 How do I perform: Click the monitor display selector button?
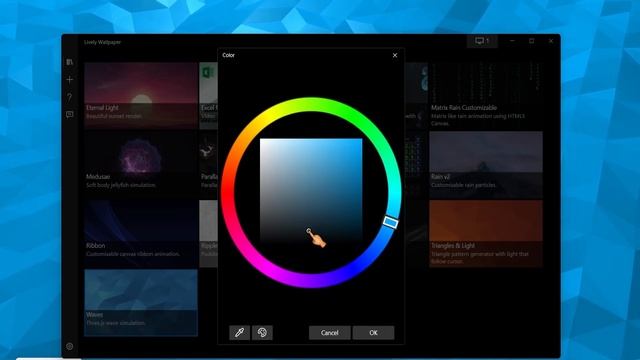click(482, 41)
